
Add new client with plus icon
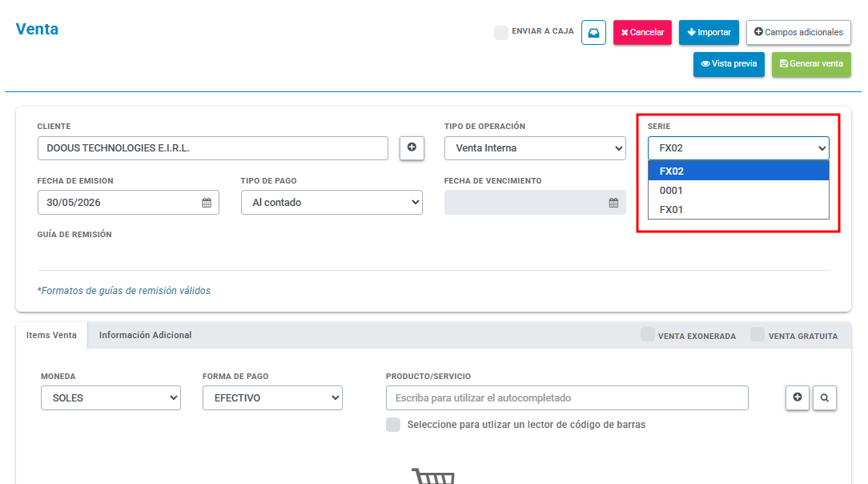(412, 148)
